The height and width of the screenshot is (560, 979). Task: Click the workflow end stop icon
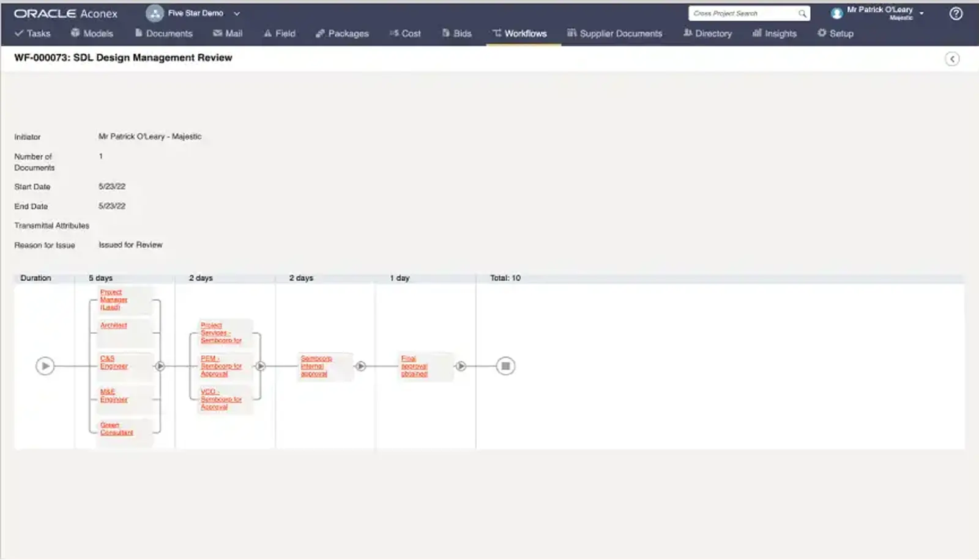pos(505,366)
